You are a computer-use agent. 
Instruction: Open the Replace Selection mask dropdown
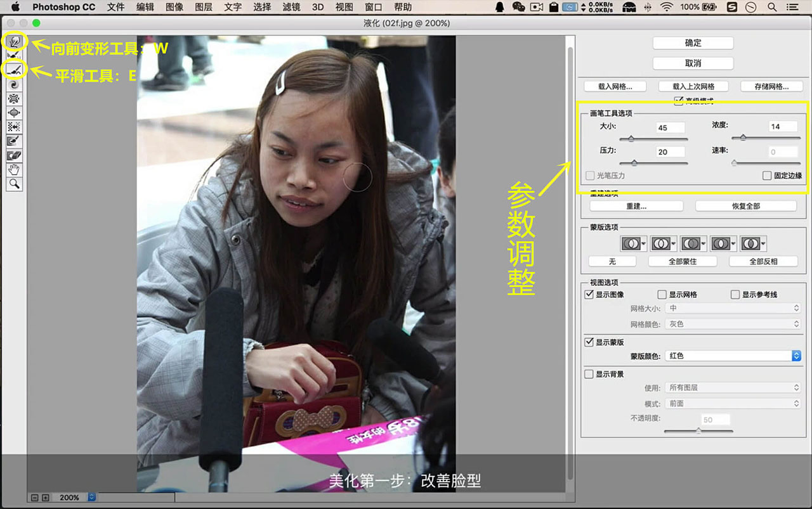click(634, 243)
